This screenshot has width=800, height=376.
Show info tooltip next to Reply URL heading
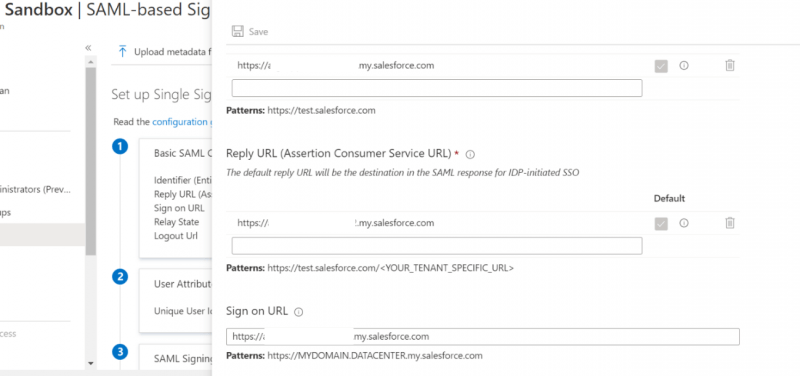tap(470, 154)
